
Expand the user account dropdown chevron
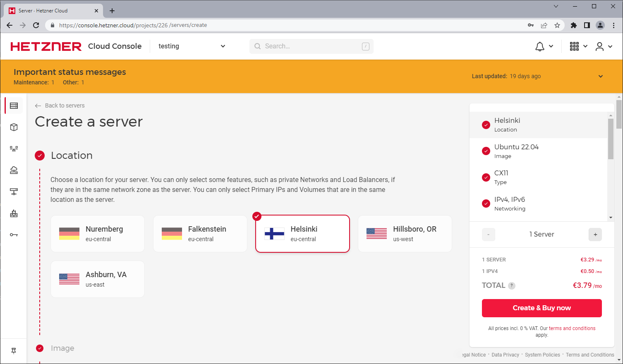click(x=610, y=46)
